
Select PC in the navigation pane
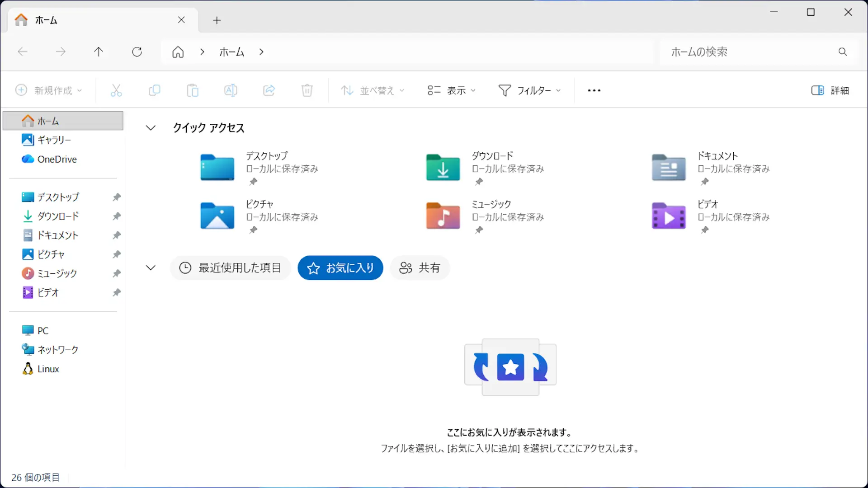(x=63, y=331)
